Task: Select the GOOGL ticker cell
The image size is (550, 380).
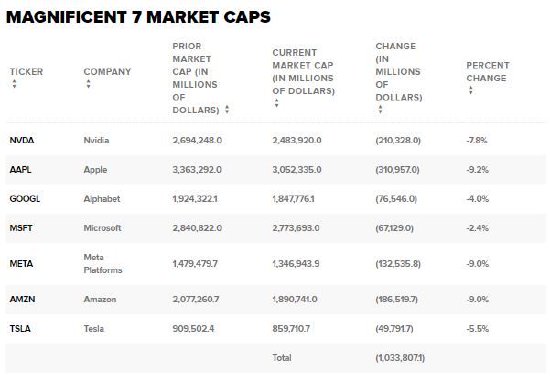Action: pyautogui.click(x=25, y=199)
